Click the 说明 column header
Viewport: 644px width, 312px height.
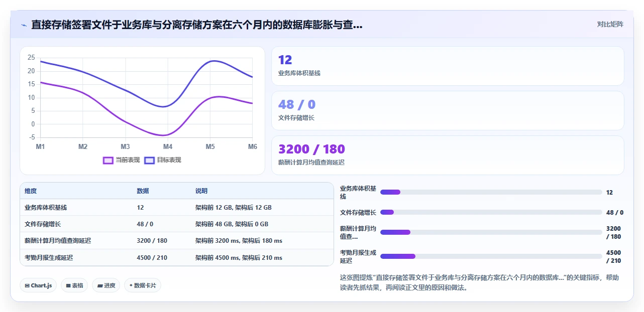[x=201, y=191]
